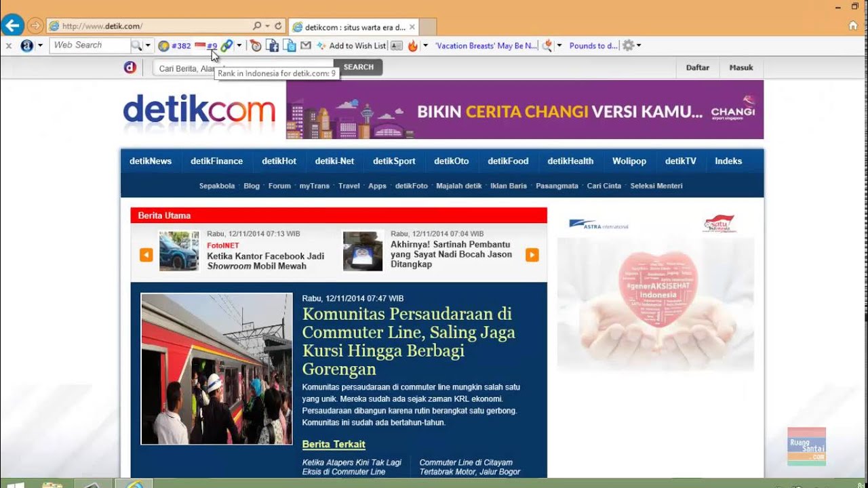The image size is (868, 488).
Task: Click the address bar search magnifier icon
Action: pos(257,26)
